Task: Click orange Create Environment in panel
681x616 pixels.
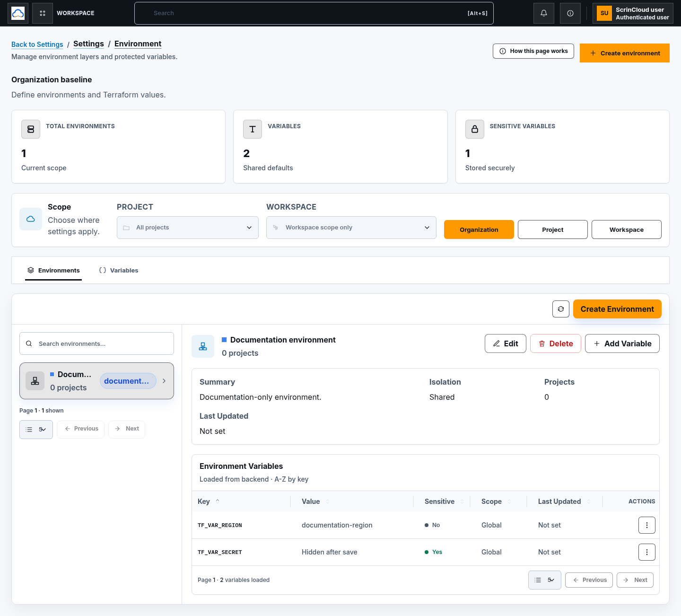Action: 617,309
